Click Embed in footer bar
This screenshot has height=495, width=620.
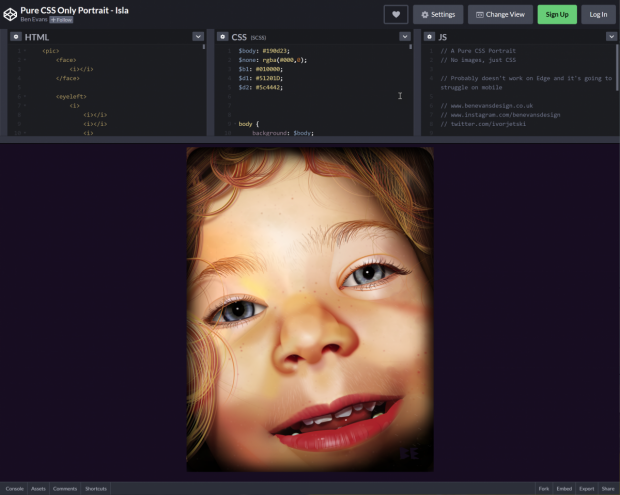pyautogui.click(x=564, y=489)
